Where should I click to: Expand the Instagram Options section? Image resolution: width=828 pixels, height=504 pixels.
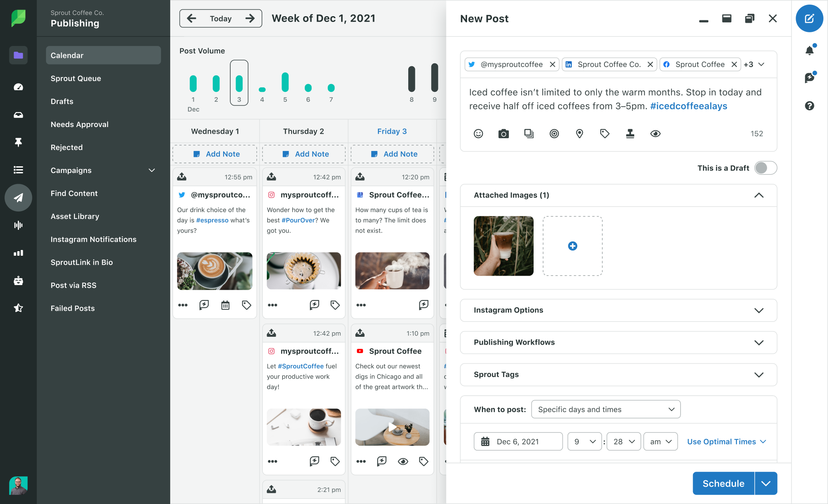759,310
